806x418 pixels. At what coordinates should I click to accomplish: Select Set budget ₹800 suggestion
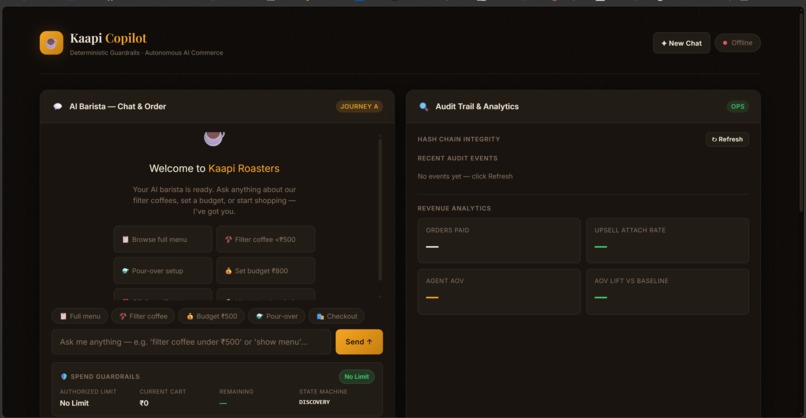pyautogui.click(x=265, y=270)
